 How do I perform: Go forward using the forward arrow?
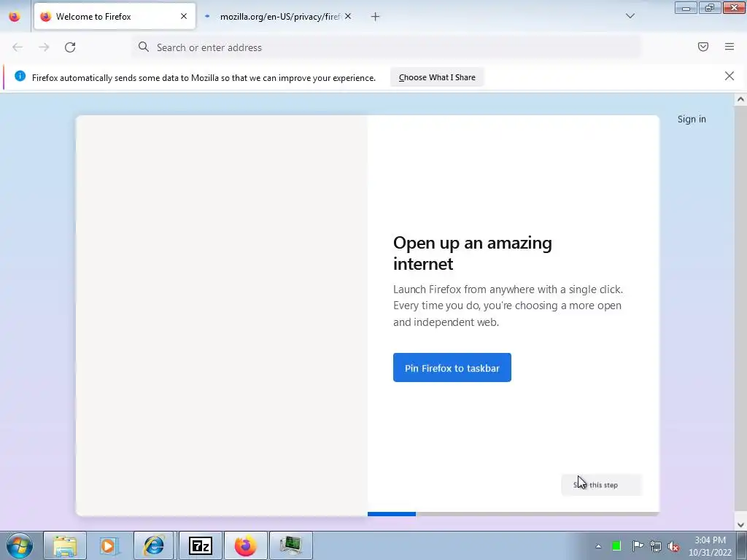(44, 47)
